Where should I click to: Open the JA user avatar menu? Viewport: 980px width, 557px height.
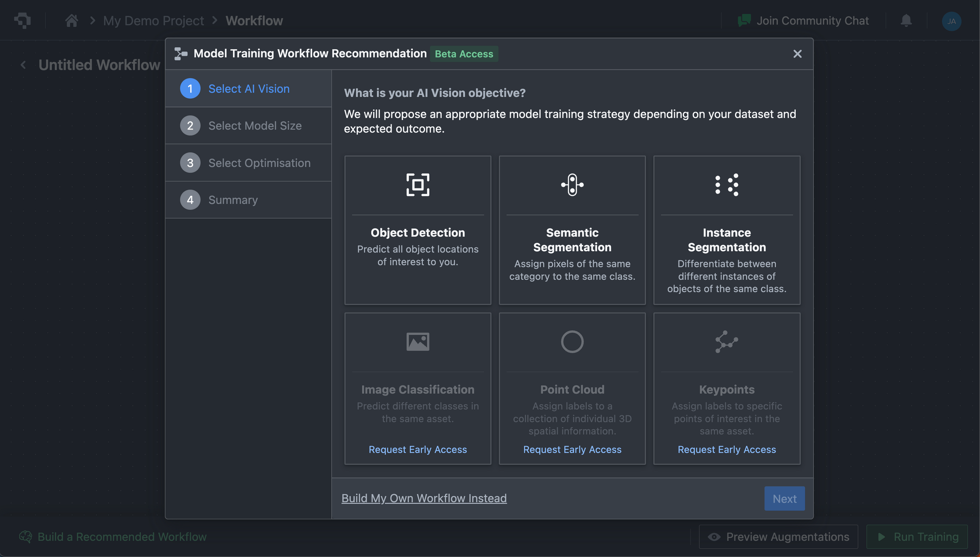[951, 21]
